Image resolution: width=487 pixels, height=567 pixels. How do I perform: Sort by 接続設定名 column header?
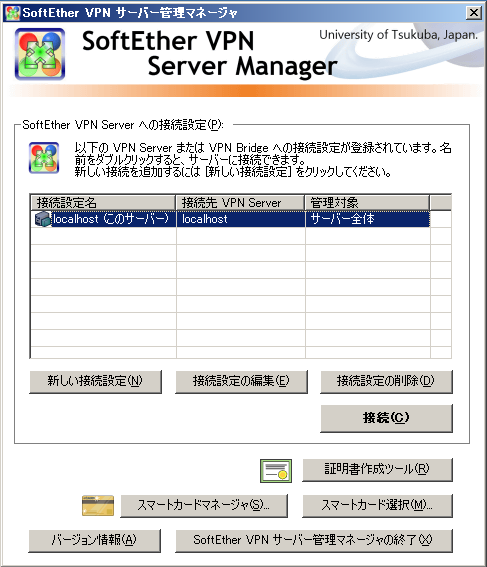coord(103,202)
